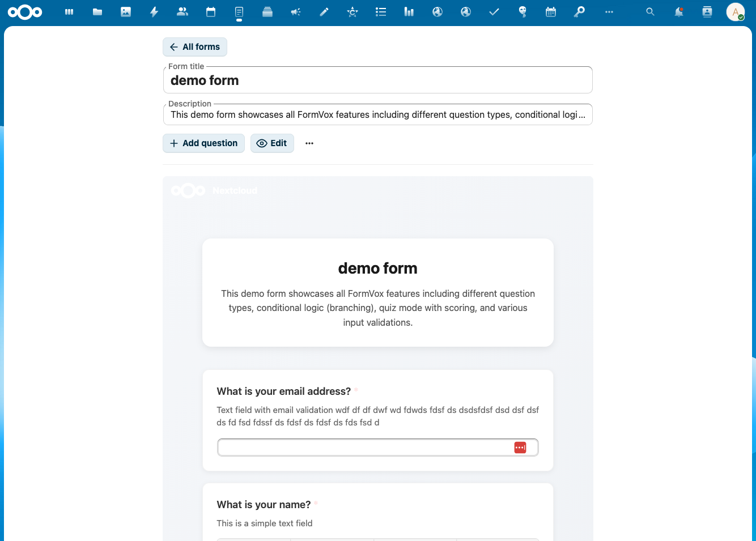Open the Notes pencil icon
The width and height of the screenshot is (756, 541).
324,11
